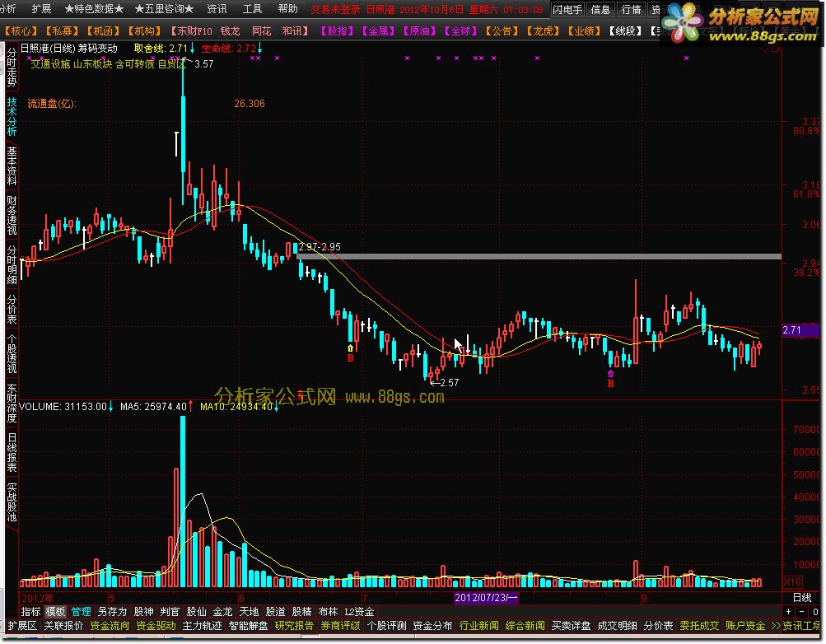Open the ★特色数据★ menu

click(94, 9)
